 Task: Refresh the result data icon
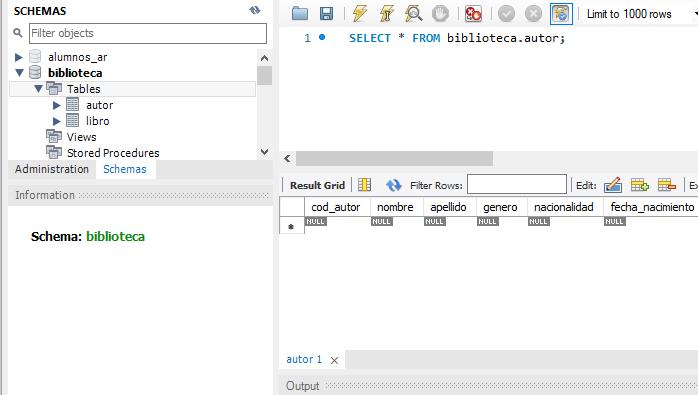pos(393,185)
